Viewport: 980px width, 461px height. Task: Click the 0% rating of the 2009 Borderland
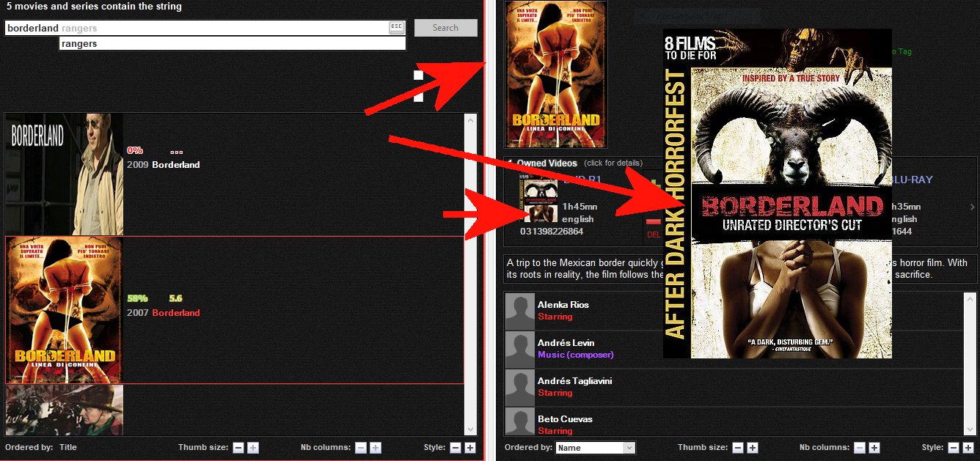[x=135, y=150]
